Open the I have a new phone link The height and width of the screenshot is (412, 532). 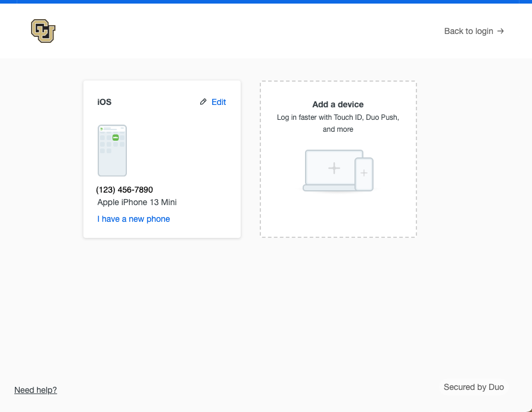[x=133, y=219]
